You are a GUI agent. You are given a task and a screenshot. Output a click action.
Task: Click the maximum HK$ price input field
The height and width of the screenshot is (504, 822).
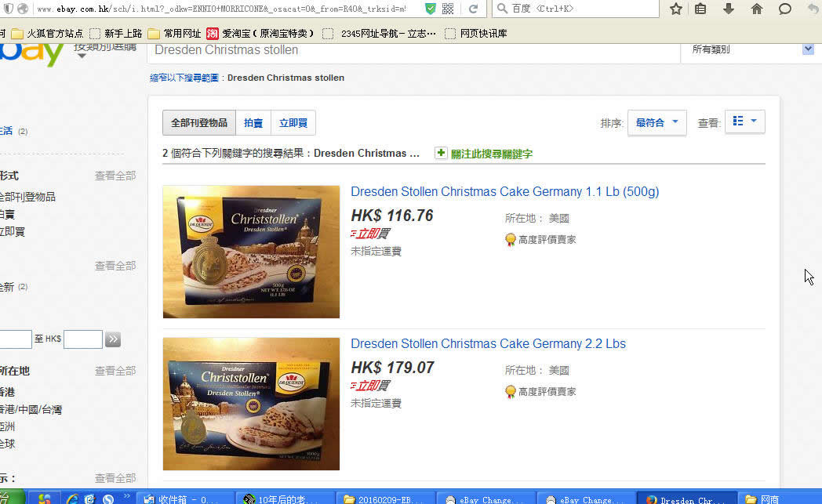pyautogui.click(x=83, y=339)
